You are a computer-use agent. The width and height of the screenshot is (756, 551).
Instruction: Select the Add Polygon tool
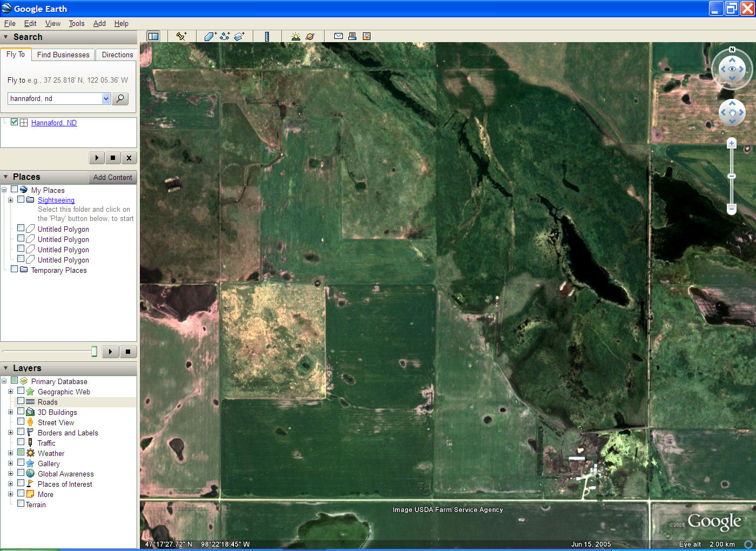click(x=210, y=36)
